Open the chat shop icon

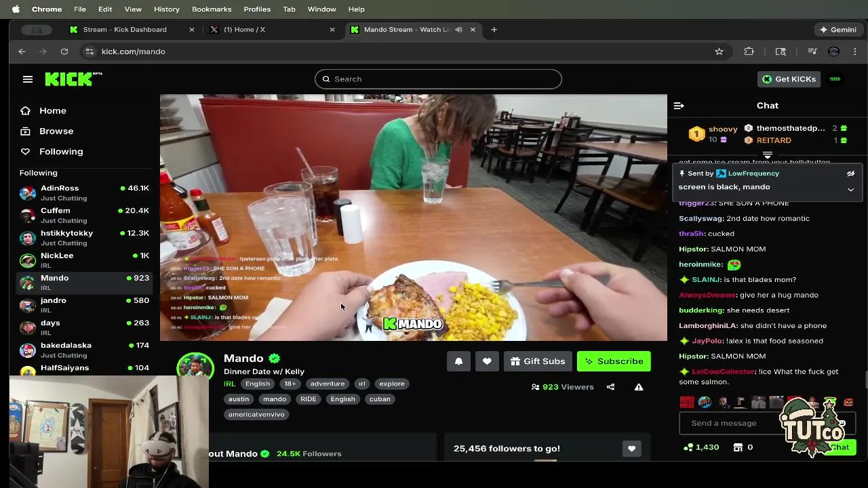[x=738, y=447]
